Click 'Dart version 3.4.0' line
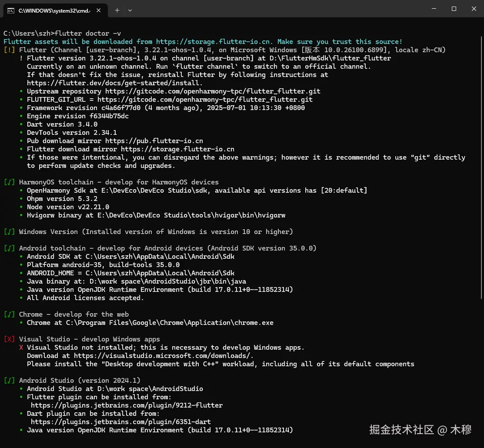 62,124
